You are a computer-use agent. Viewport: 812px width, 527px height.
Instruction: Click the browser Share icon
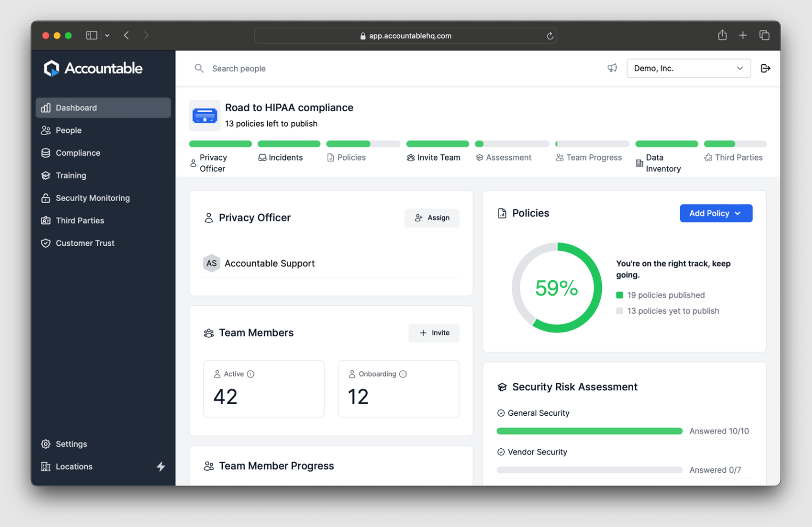[x=722, y=35]
